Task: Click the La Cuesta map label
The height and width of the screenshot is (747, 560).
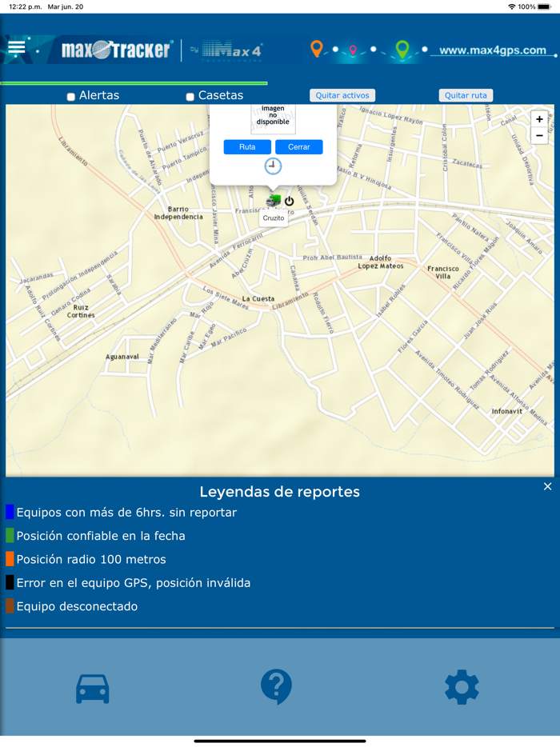Action: point(258,298)
